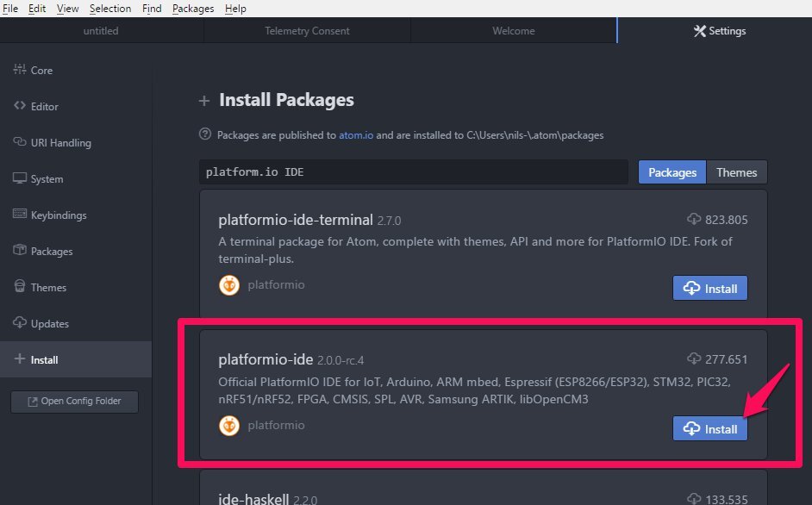Click the package search input field
Viewport: 812px width, 505px height.
pos(413,172)
